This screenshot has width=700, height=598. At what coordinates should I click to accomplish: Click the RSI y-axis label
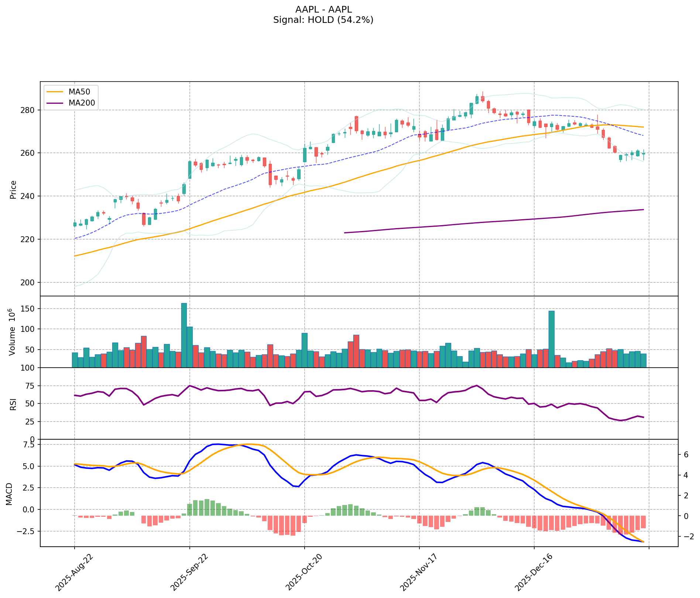click(x=13, y=403)
